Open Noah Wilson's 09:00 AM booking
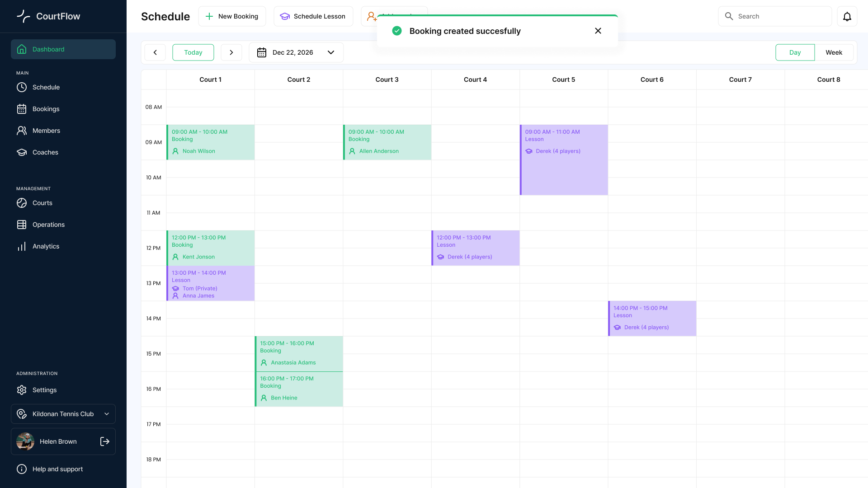This screenshot has width=868, height=488. [x=211, y=142]
